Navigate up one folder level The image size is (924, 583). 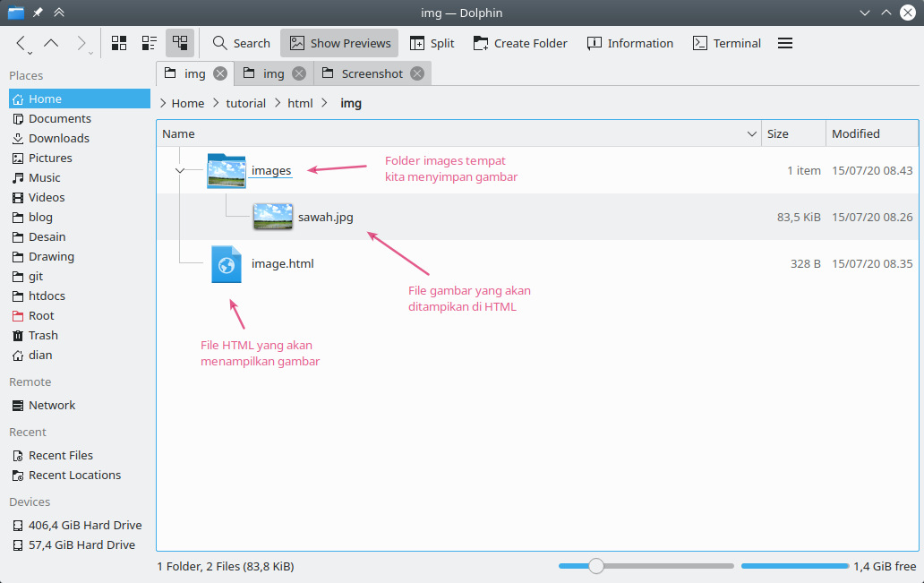pyautogui.click(x=51, y=42)
